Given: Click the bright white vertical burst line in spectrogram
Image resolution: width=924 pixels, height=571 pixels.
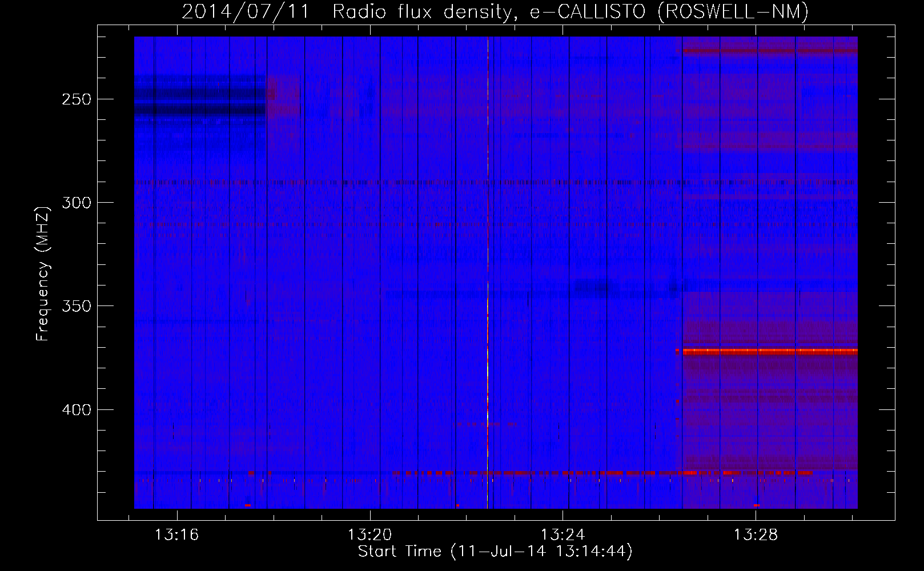Looking at the screenshot, I should [488, 272].
